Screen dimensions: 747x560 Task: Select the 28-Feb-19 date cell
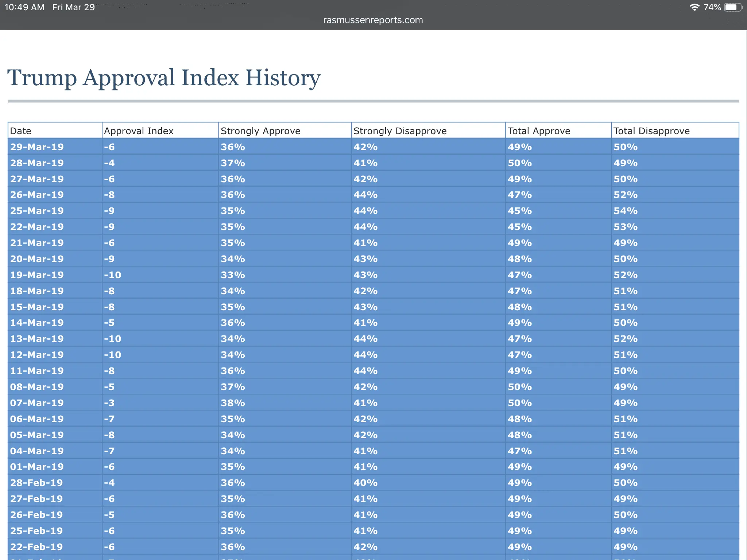tap(36, 483)
